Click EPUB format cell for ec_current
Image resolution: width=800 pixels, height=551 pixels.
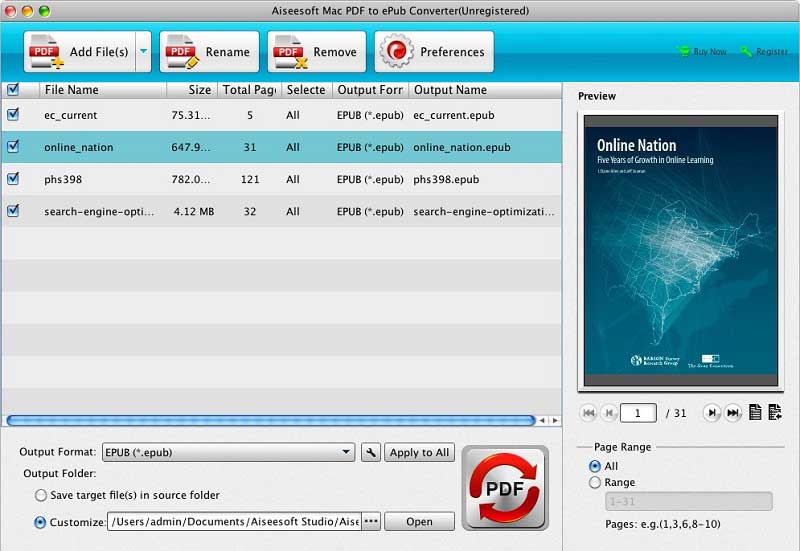click(370, 115)
